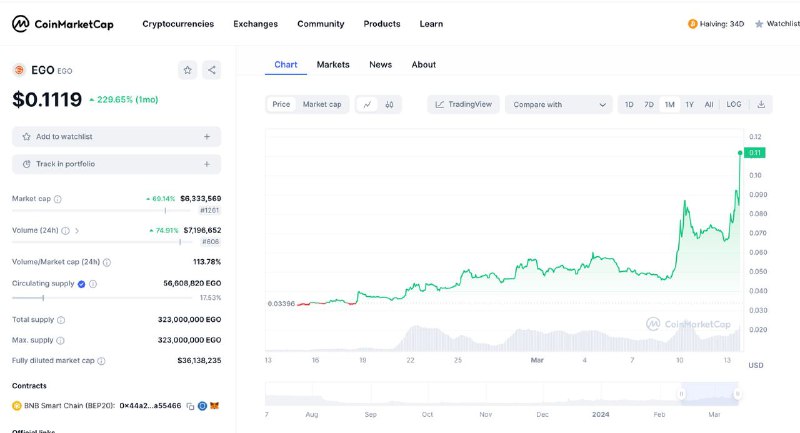Click the #606 volume rank badge

click(211, 242)
